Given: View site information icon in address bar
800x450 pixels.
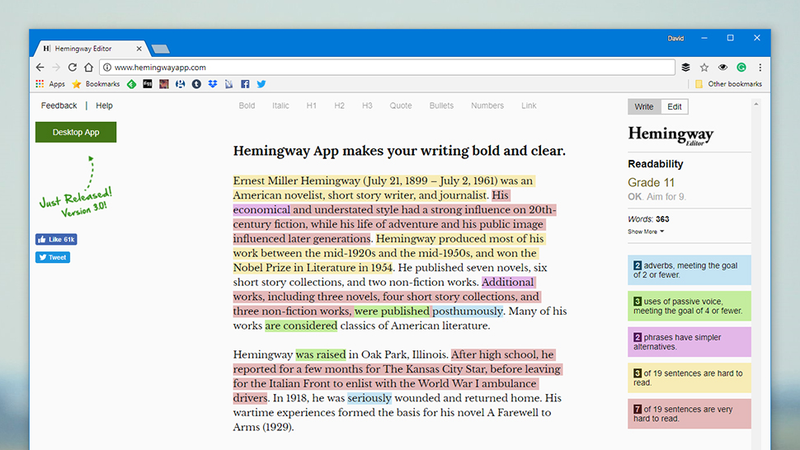Looking at the screenshot, I should (107, 67).
